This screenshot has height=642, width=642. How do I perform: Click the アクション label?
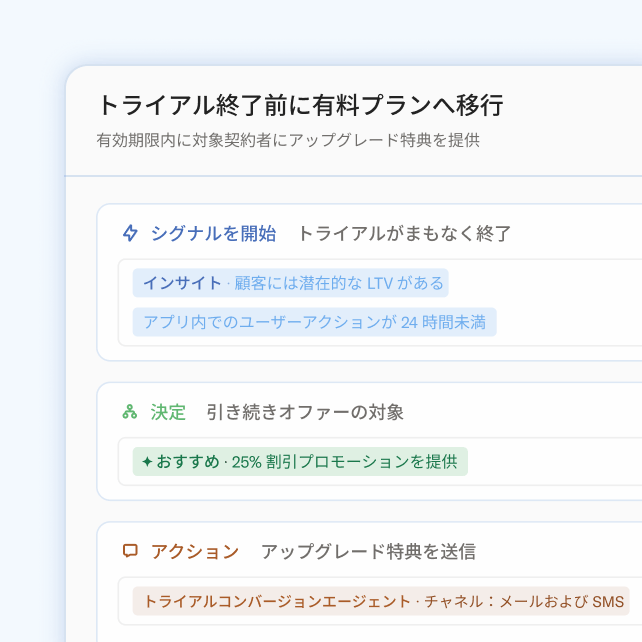[195, 551]
